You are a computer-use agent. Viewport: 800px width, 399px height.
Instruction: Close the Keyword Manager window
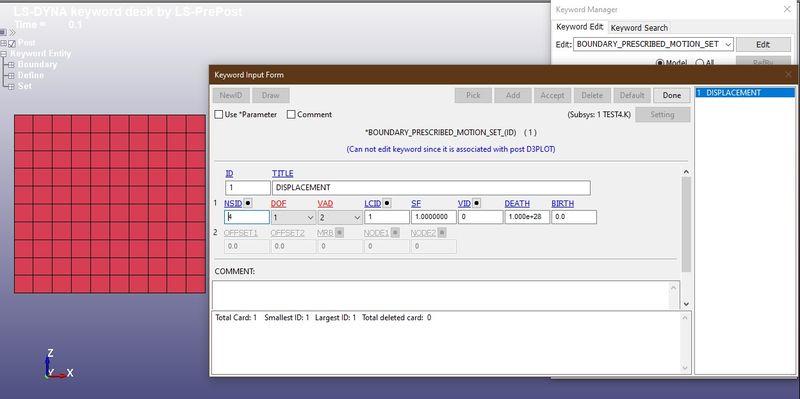pos(787,9)
